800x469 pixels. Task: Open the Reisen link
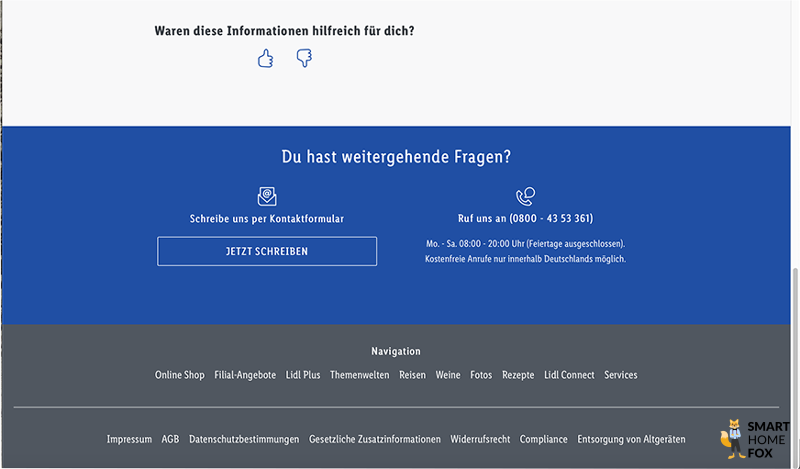click(412, 375)
